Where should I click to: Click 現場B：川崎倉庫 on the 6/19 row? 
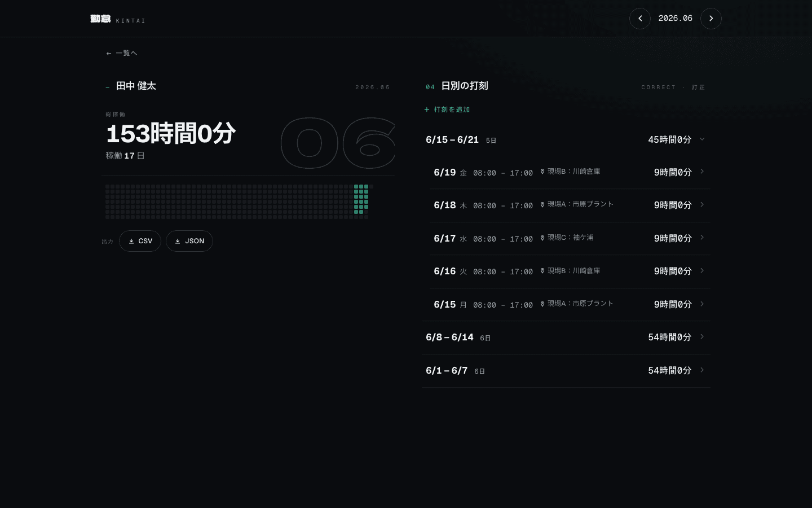pos(574,172)
